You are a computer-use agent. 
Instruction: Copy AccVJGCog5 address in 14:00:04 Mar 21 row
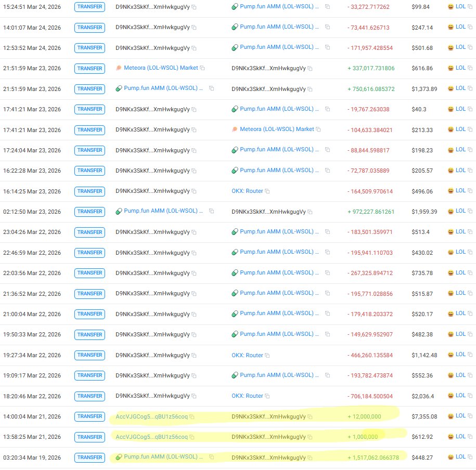[x=192, y=417]
